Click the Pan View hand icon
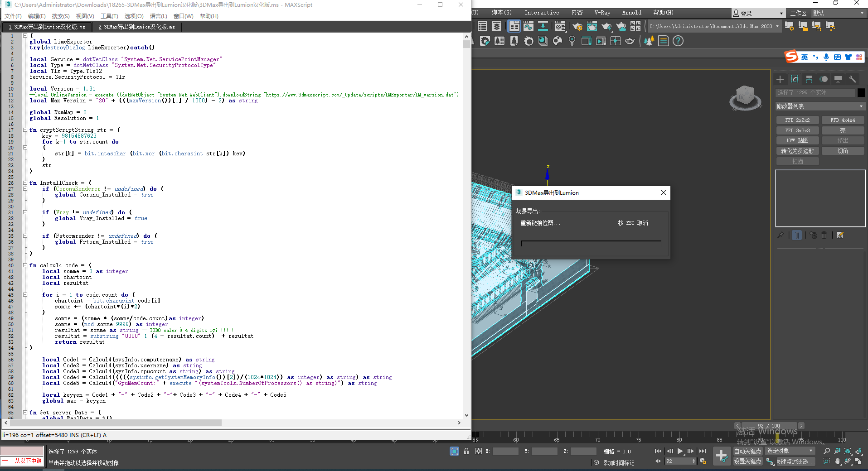Viewport: 868px width, 471px height. coord(837,461)
